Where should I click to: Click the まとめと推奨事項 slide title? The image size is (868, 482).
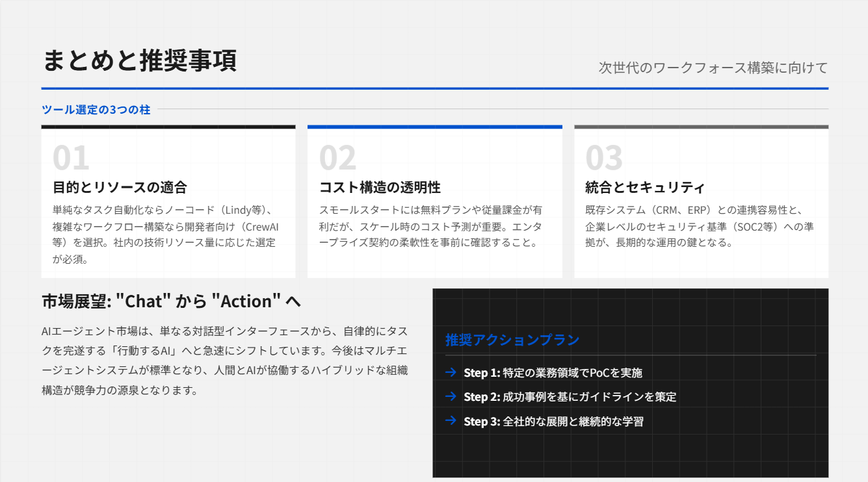pos(140,60)
